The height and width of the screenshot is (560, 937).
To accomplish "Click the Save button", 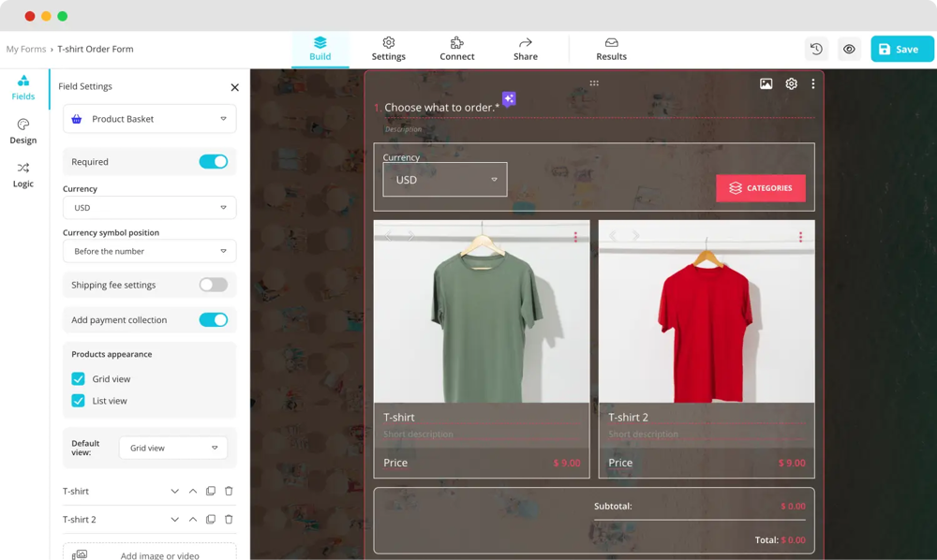I will [901, 50].
